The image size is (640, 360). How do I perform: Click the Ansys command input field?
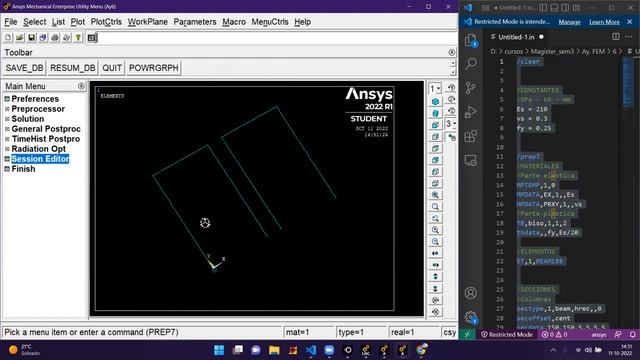[x=276, y=38]
